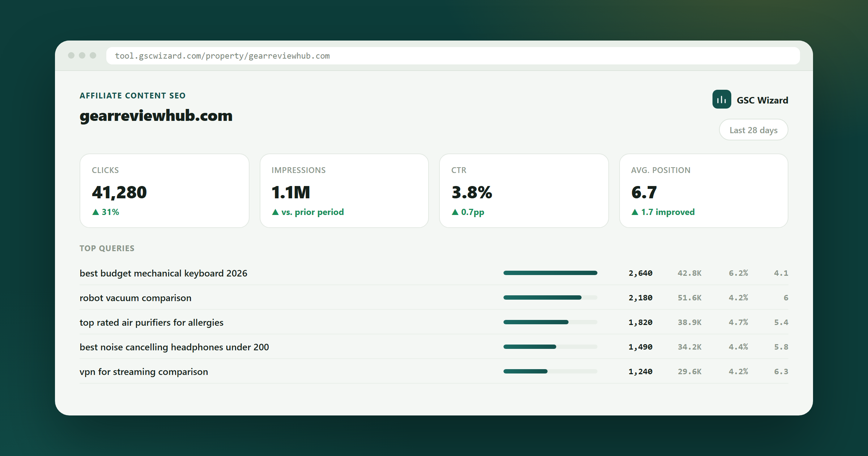Click the Affiliate Content SEO label
This screenshot has height=456, width=868.
coord(132,96)
